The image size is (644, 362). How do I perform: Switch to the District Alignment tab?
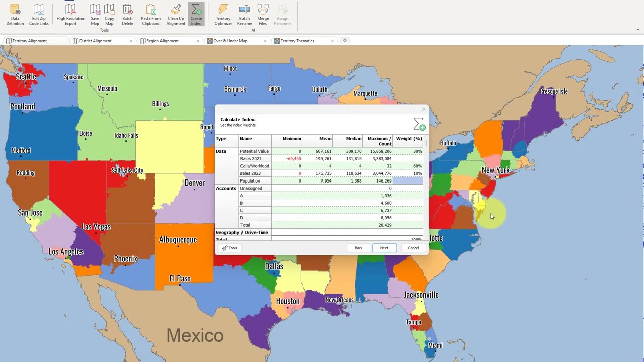(x=103, y=41)
